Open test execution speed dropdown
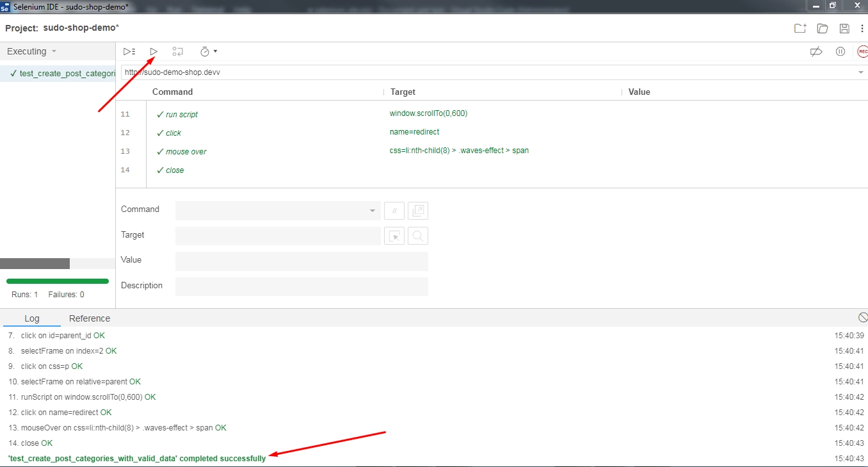The width and height of the screenshot is (868, 467). (209, 51)
